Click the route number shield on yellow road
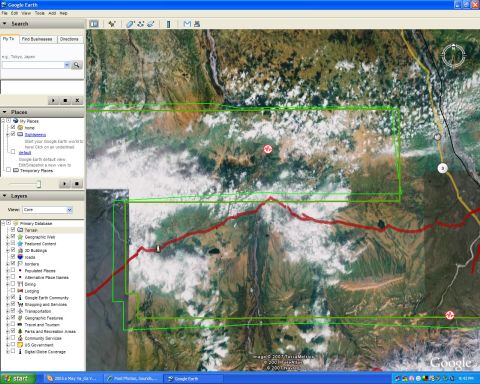Viewport: 480px width, 384px height. 442,168
